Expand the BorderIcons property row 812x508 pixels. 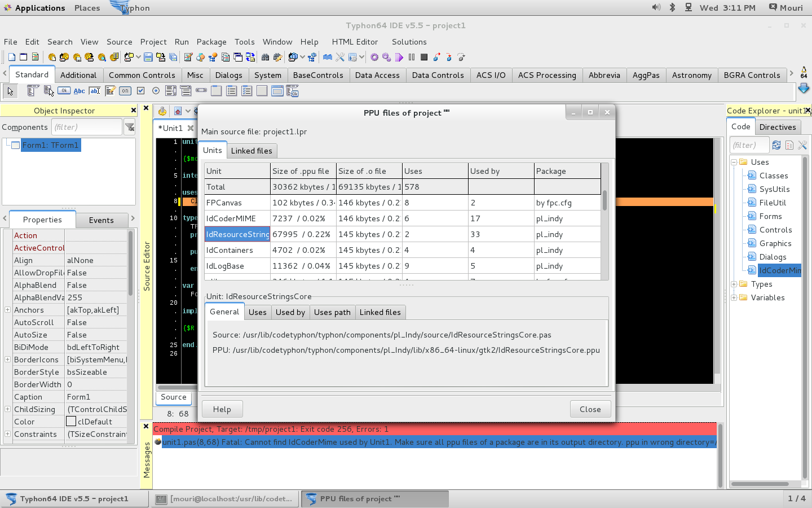pyautogui.click(x=7, y=359)
